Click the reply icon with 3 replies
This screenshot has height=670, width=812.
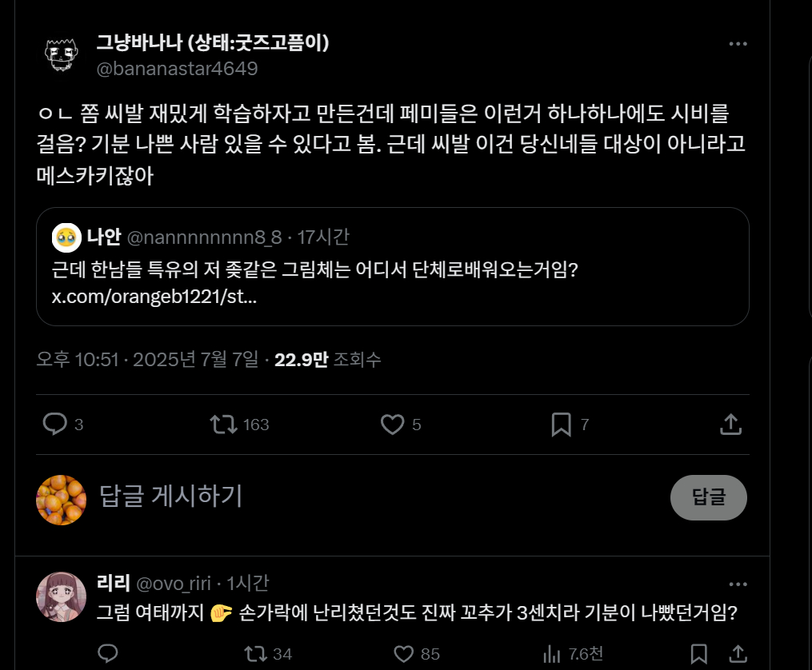[x=55, y=425]
